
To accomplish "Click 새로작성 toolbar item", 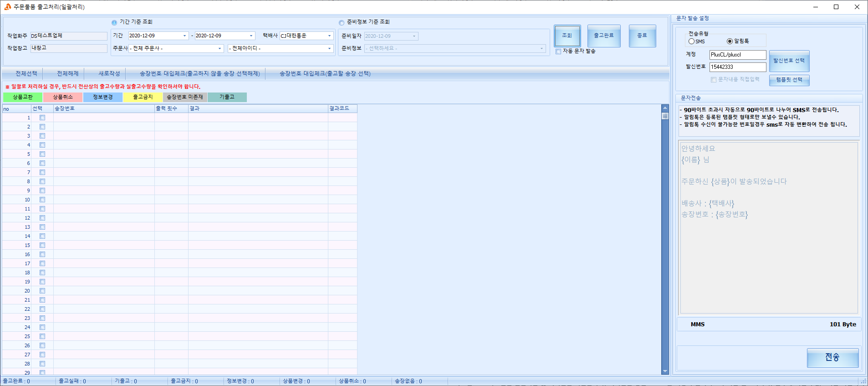I will pos(109,74).
